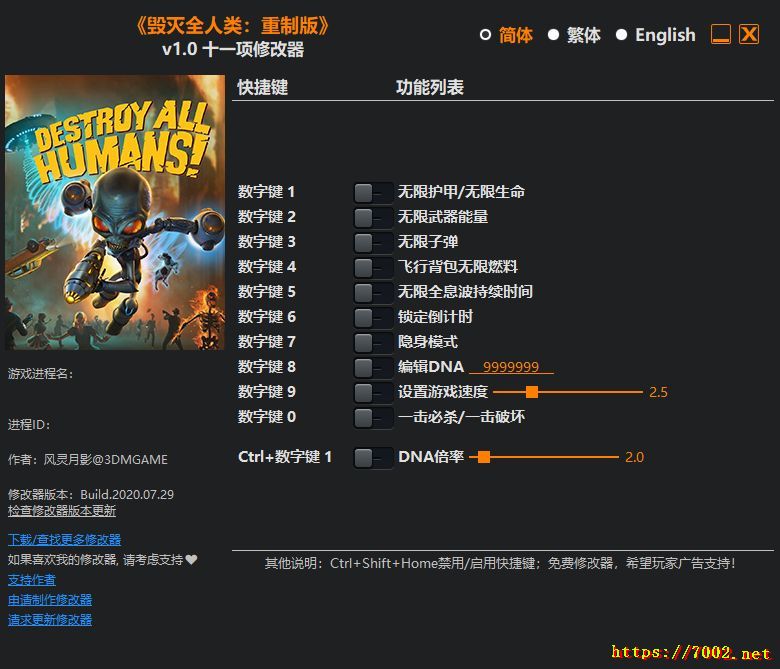This screenshot has height=669, width=780.
Task: Open 检查修改器版本更新 link
Action: pyautogui.click(x=62, y=511)
